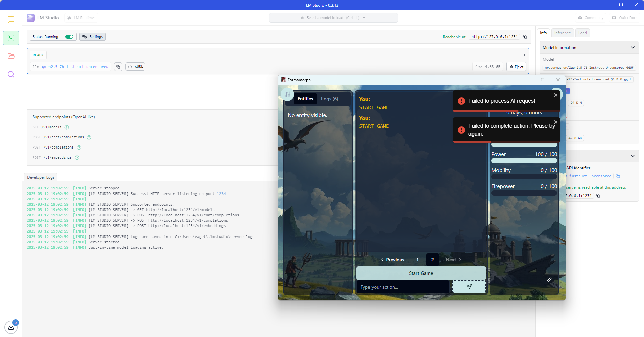This screenshot has height=337, width=644.
Task: Open Quick Docs
Action: (x=625, y=18)
